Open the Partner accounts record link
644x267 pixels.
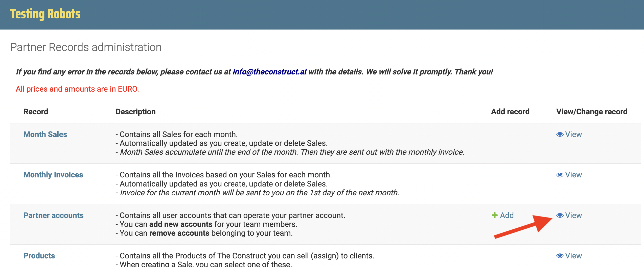tap(53, 215)
